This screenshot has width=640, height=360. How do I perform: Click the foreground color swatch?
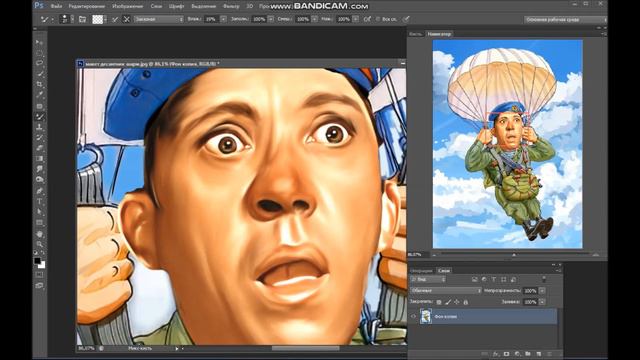[37, 260]
